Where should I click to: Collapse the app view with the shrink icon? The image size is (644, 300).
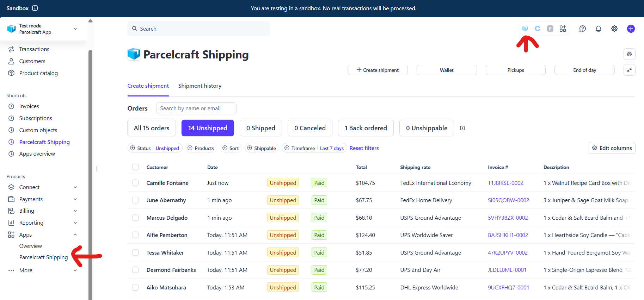coord(630,70)
